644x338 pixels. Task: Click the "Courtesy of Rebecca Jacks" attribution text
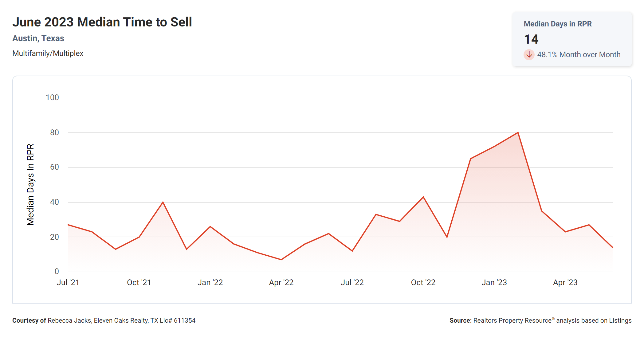104,320
